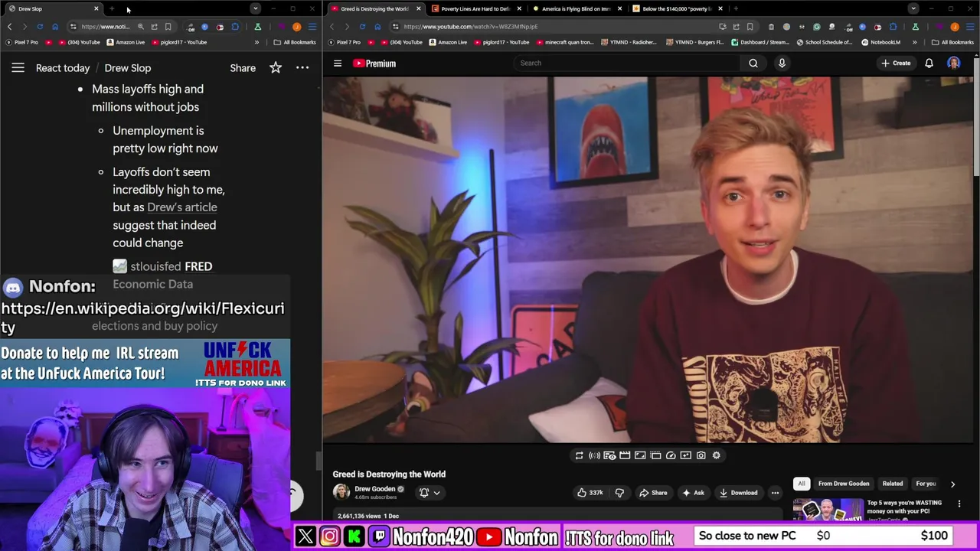
Task: Open the YouTube Create menu
Action: point(896,63)
